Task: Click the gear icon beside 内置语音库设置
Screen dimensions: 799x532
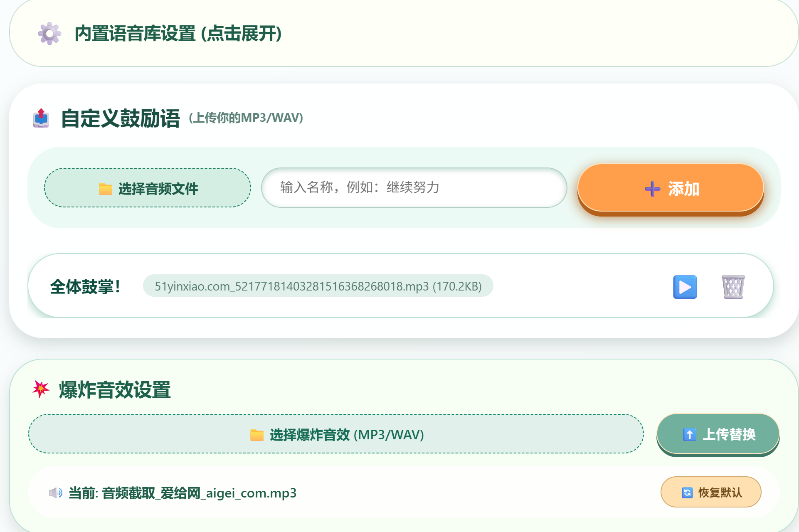Action: (x=49, y=34)
